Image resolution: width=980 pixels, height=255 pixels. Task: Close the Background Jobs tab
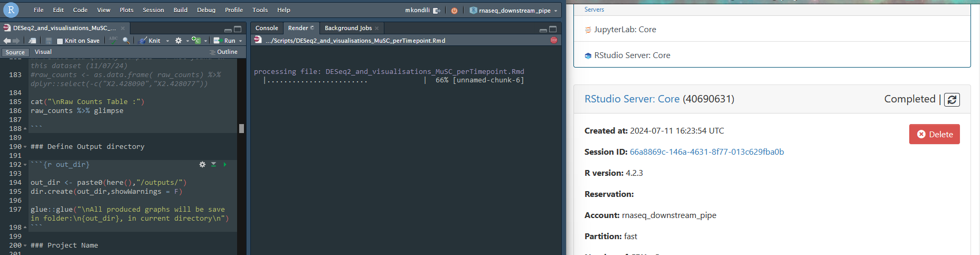coord(377,29)
